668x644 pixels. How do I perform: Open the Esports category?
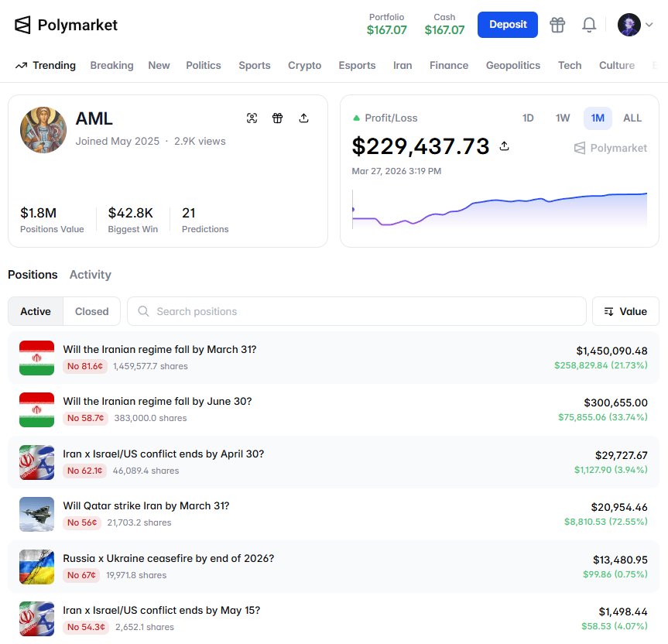[x=357, y=65]
